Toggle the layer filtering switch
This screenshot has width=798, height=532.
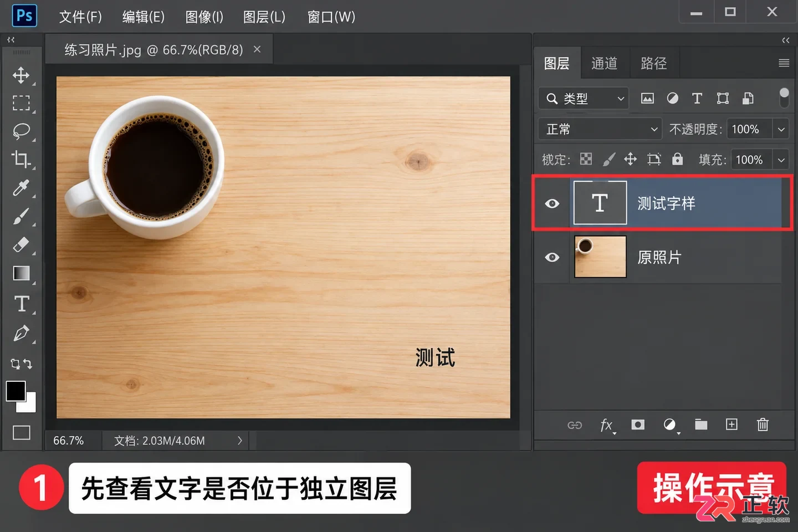[x=784, y=98]
